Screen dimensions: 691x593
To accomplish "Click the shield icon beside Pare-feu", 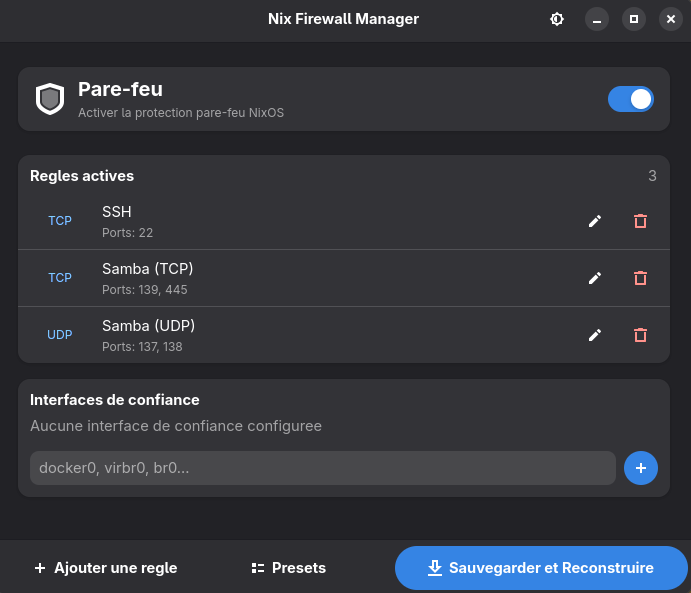I will click(x=50, y=99).
